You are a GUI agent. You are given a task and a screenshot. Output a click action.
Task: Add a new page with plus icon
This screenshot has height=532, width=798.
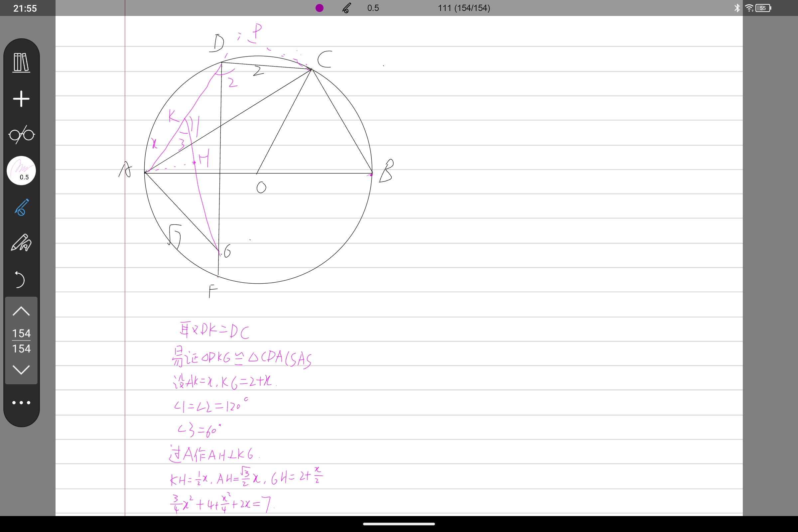21,99
